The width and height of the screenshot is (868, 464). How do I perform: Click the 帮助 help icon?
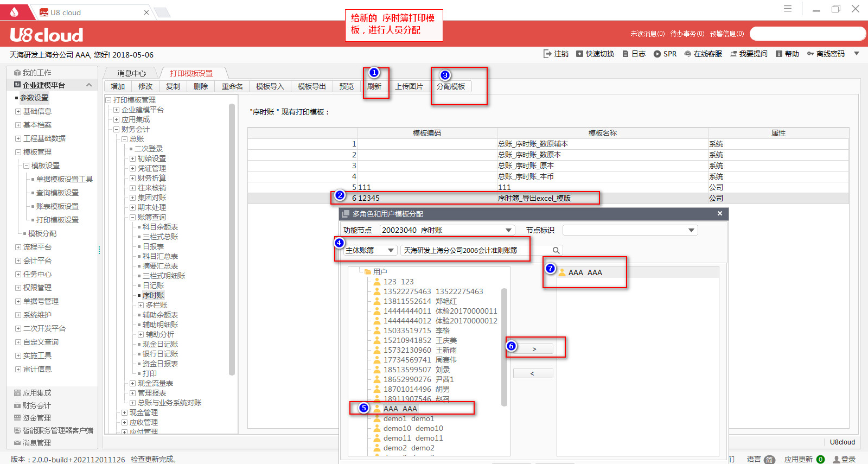pos(779,54)
